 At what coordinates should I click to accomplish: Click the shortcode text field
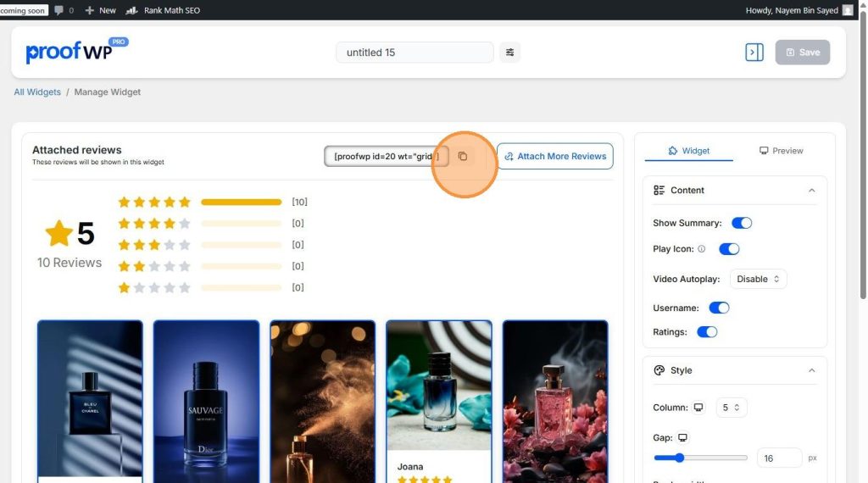(387, 157)
